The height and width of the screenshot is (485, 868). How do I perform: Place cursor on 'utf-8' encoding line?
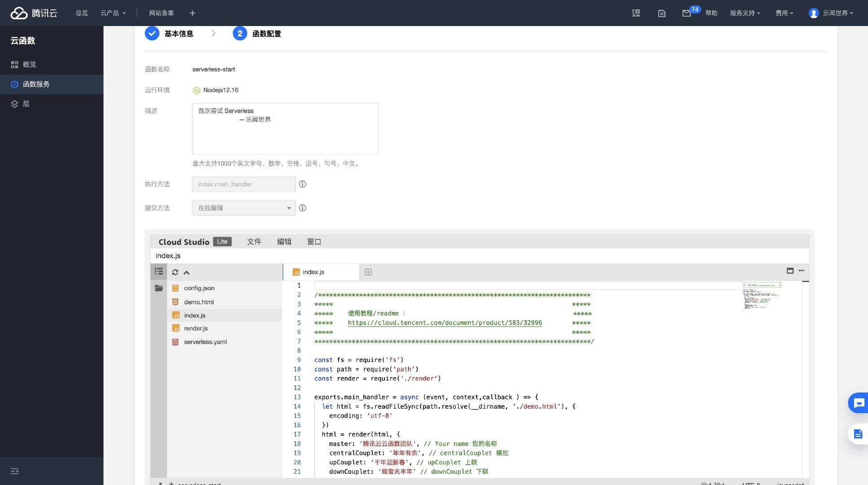point(361,416)
